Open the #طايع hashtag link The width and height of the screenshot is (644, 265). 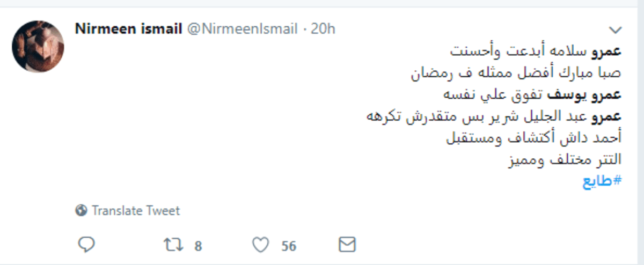click(602, 181)
